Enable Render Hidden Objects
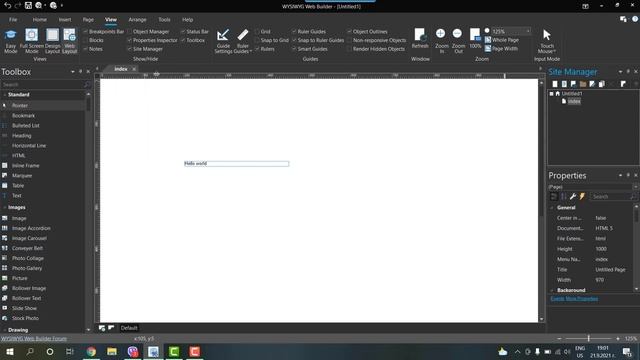The height and width of the screenshot is (360, 640). click(x=349, y=49)
